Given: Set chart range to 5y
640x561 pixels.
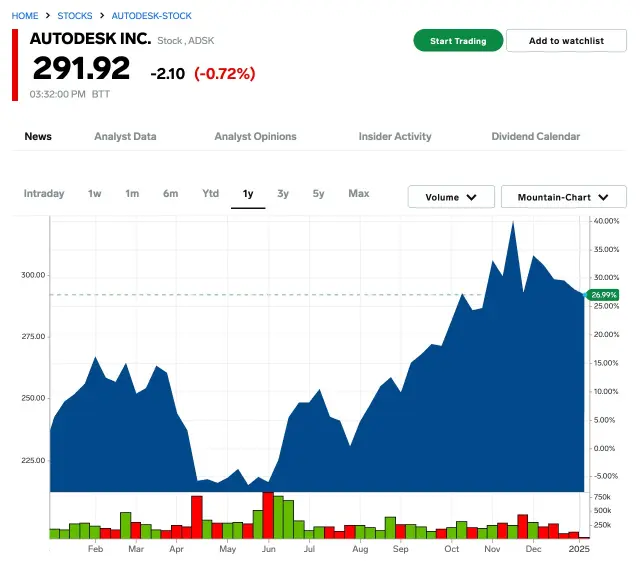Looking at the screenshot, I should (318, 194).
